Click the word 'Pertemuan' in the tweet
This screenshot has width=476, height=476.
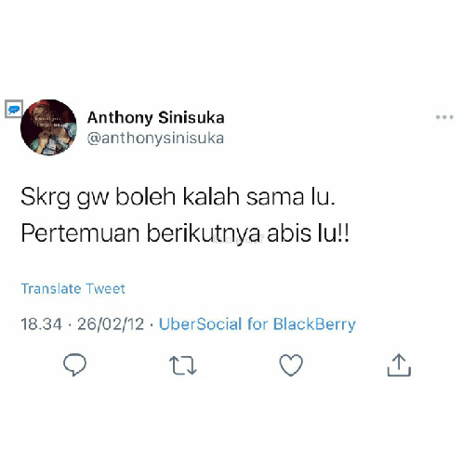tap(80, 233)
